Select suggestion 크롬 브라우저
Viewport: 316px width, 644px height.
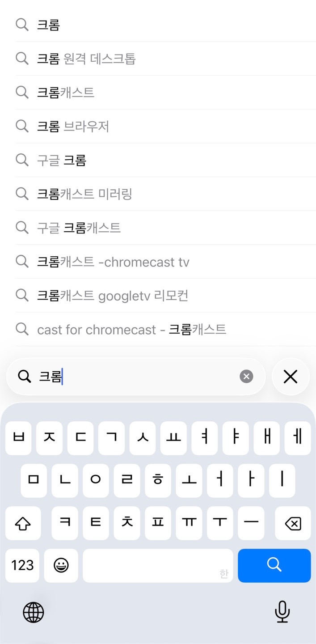pyautogui.click(x=73, y=127)
